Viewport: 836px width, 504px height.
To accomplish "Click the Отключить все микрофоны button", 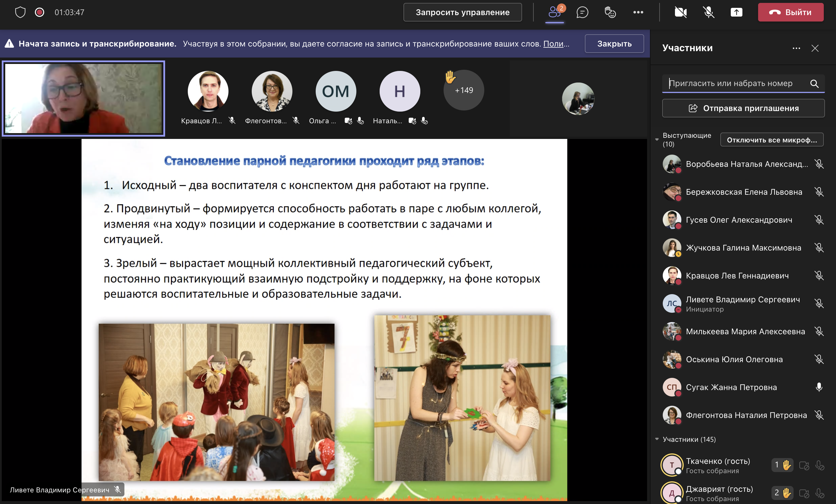I will click(771, 140).
